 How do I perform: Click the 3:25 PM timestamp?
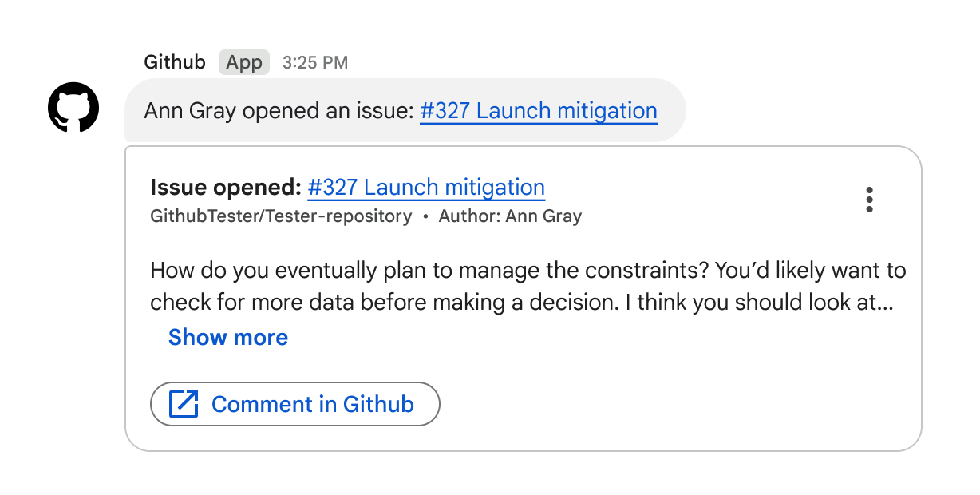point(317,62)
